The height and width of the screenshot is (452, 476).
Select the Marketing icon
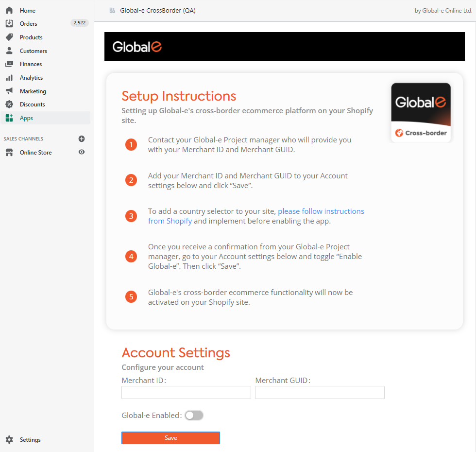point(9,91)
